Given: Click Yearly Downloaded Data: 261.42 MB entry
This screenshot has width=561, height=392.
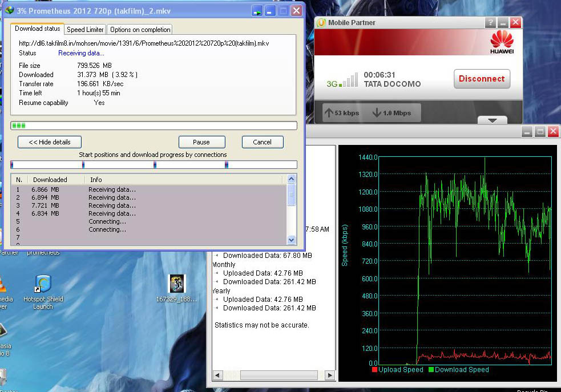Looking at the screenshot, I should (269, 308).
